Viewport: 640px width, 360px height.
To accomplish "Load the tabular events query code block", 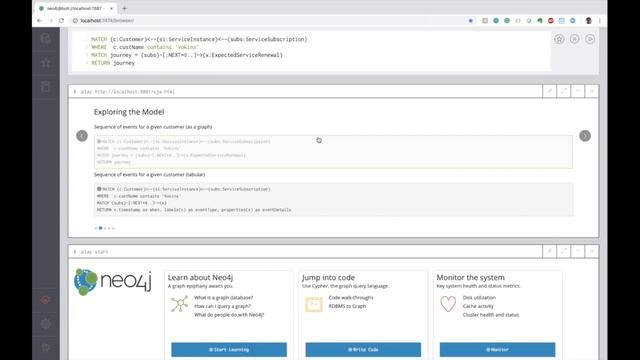I will [x=333, y=200].
